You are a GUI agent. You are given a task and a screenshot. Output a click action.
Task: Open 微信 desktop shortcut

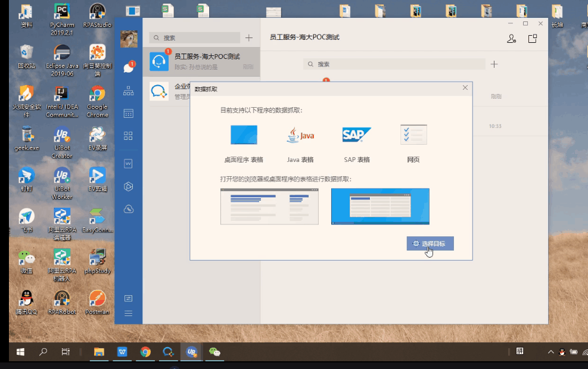(x=26, y=261)
